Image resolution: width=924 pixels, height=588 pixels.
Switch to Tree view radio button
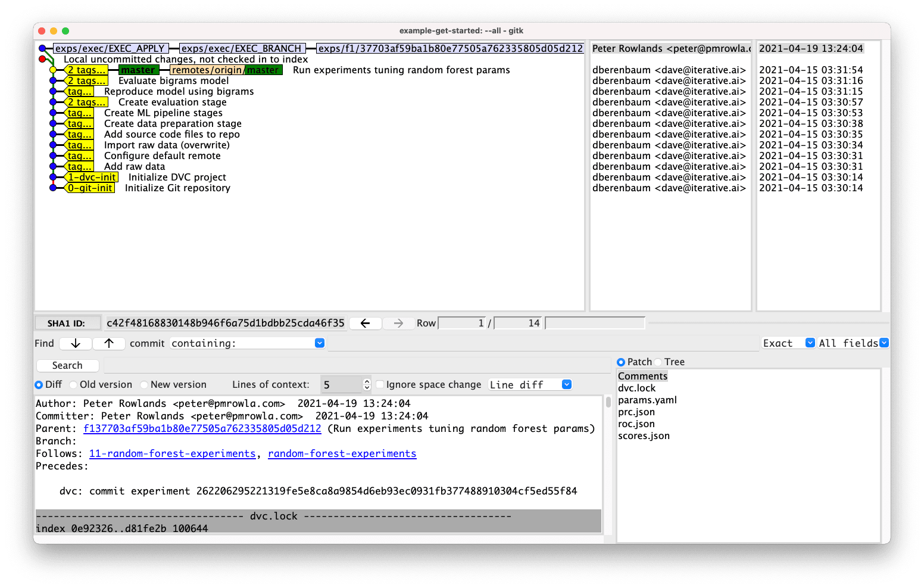pyautogui.click(x=658, y=362)
